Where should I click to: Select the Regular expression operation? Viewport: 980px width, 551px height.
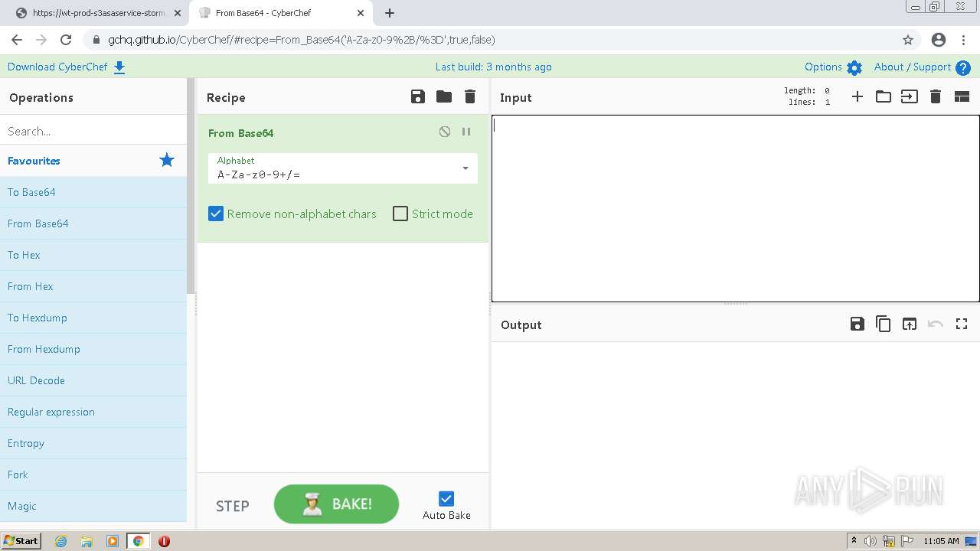pos(93,412)
